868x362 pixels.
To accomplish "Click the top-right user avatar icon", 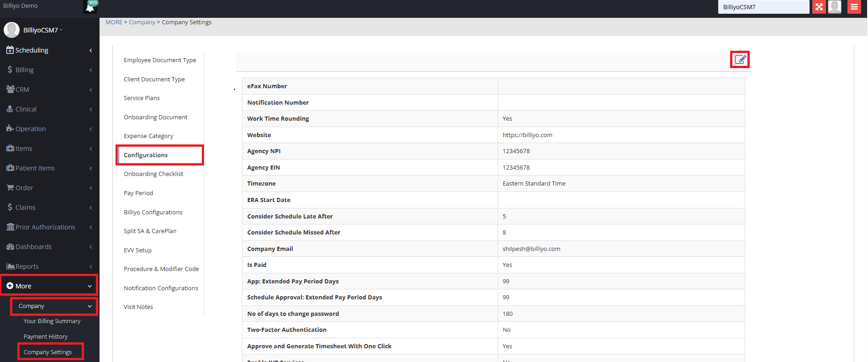I will 835,7.
